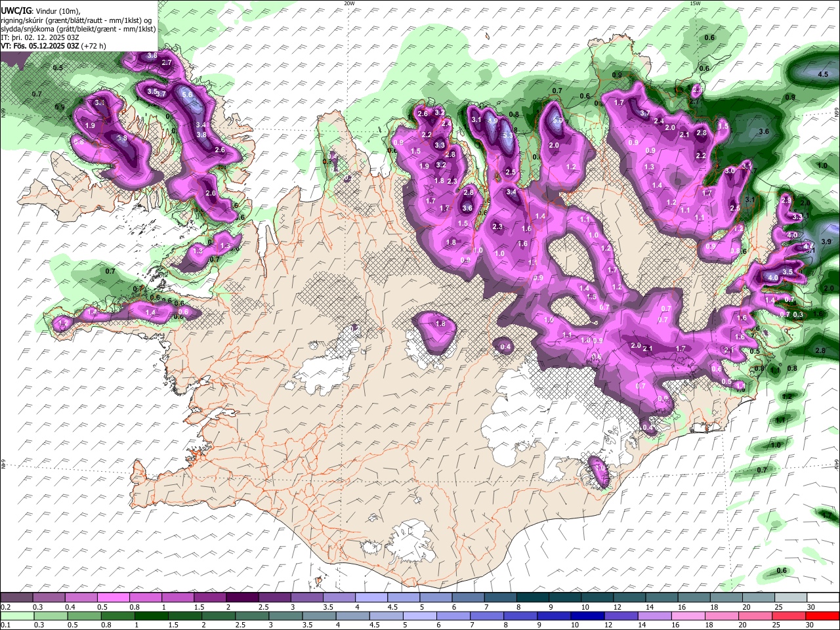
Task: Pick the darkest green 1 swatch in lower legend row
Action: click(151, 616)
